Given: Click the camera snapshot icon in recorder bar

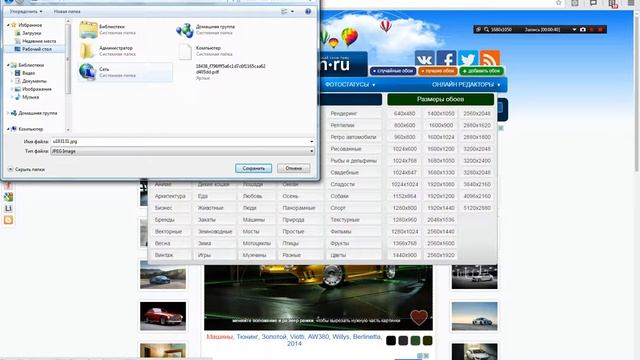Looking at the screenshot, I should [x=583, y=29].
